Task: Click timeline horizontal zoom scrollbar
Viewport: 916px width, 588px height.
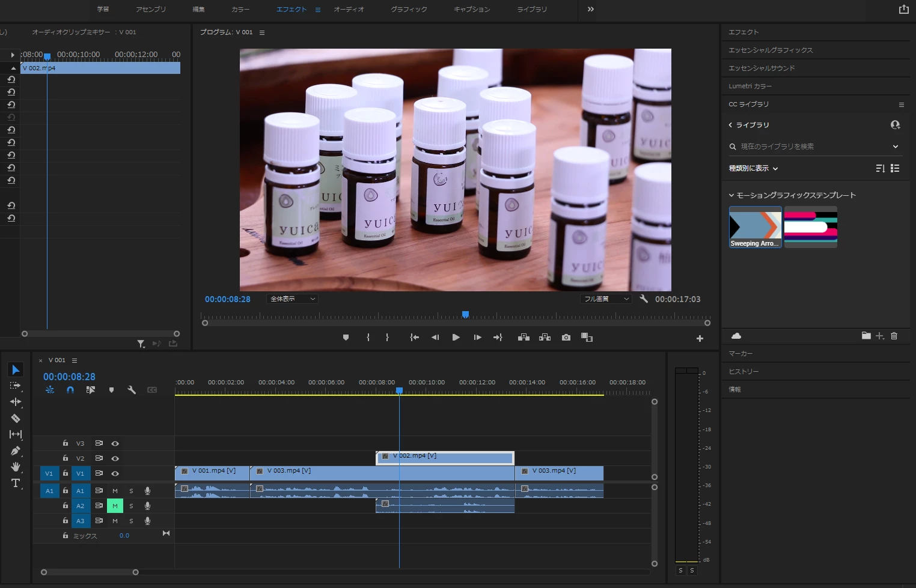Action: tap(90, 572)
